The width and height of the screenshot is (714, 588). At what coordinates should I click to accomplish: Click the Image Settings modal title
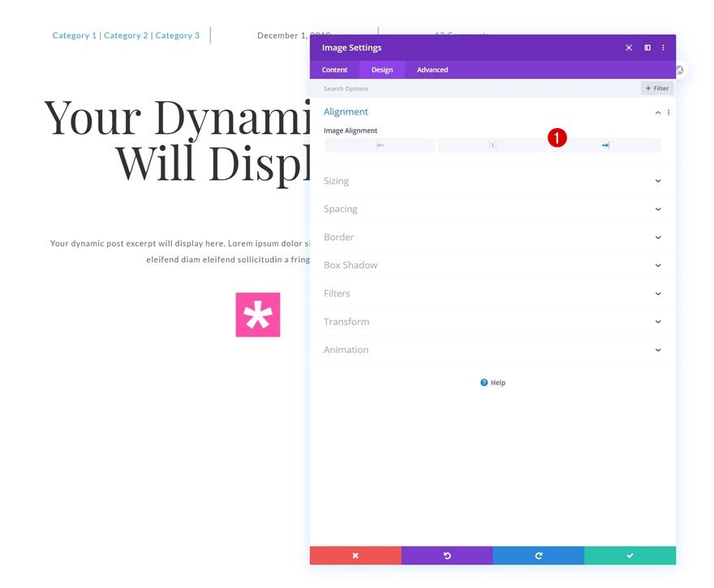tap(351, 48)
